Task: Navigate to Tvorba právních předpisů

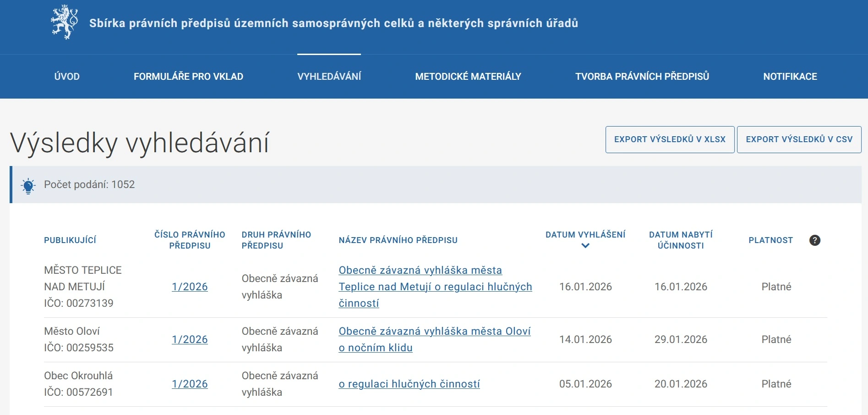Action: 642,77
